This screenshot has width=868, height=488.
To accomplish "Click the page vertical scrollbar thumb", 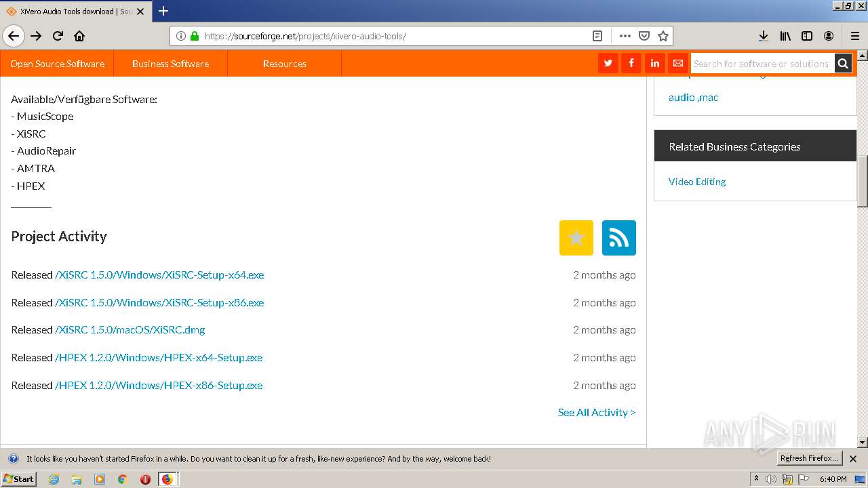I will coord(863,181).
